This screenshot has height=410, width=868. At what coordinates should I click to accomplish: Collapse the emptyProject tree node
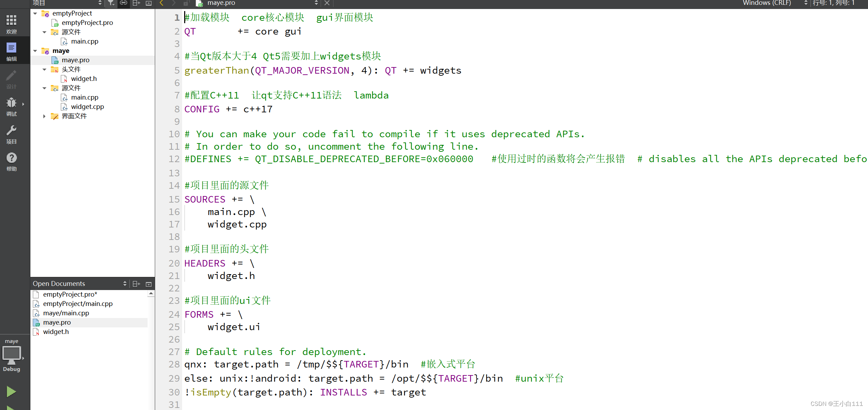click(35, 13)
